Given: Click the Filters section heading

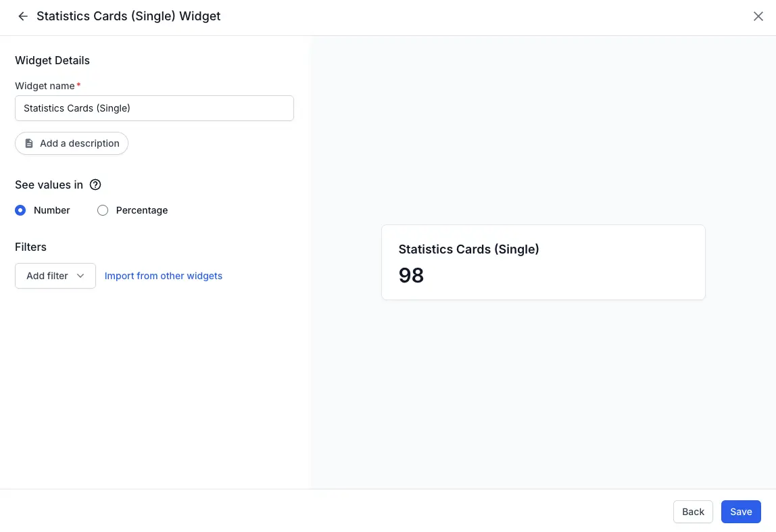Looking at the screenshot, I should 30,247.
